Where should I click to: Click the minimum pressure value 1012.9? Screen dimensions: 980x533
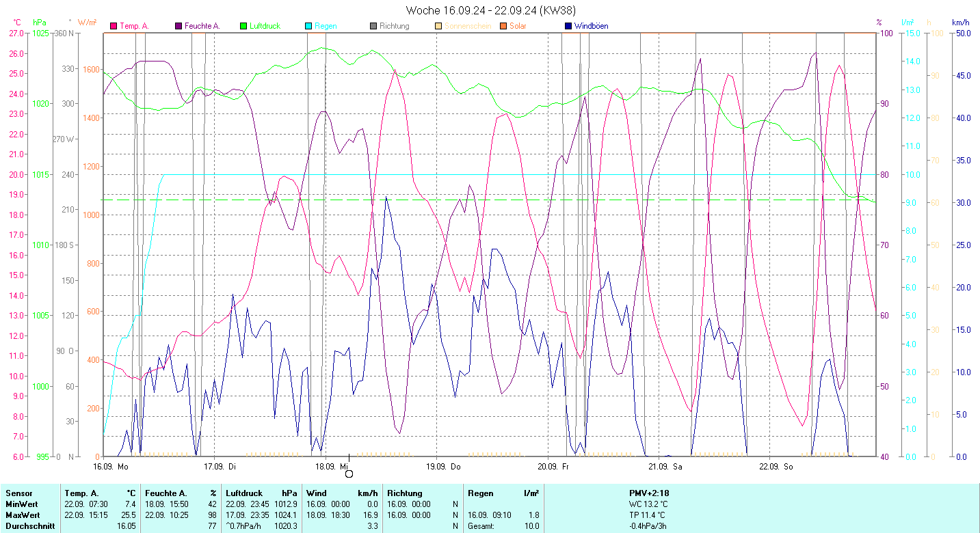click(x=286, y=504)
